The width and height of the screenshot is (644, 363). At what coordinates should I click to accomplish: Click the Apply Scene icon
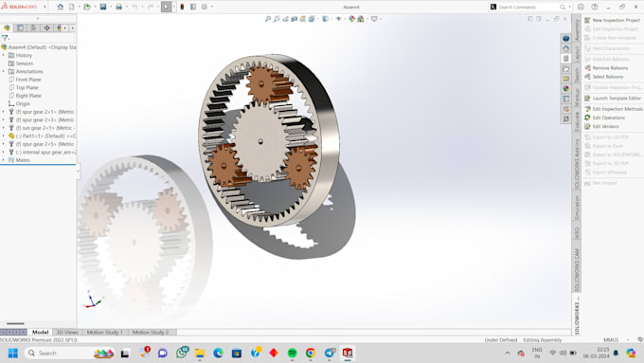[361, 19]
